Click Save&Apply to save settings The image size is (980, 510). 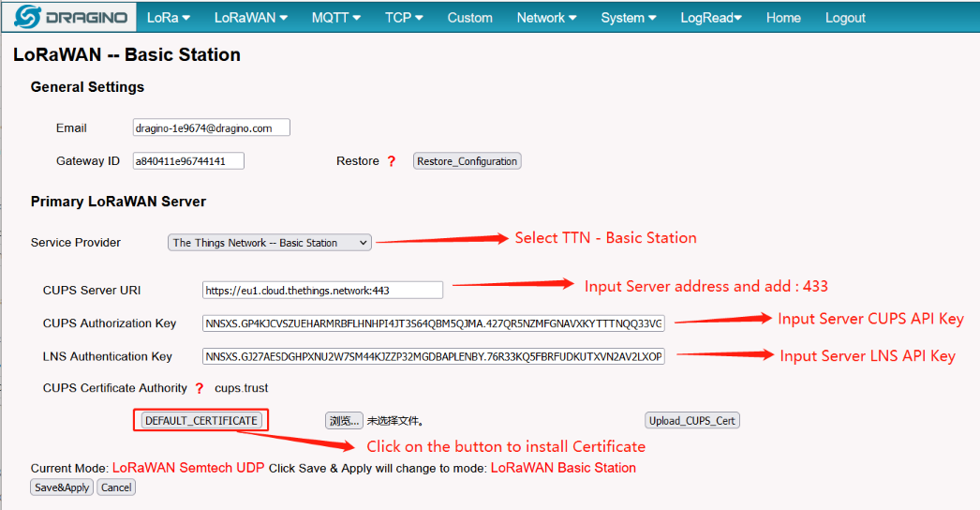point(62,487)
